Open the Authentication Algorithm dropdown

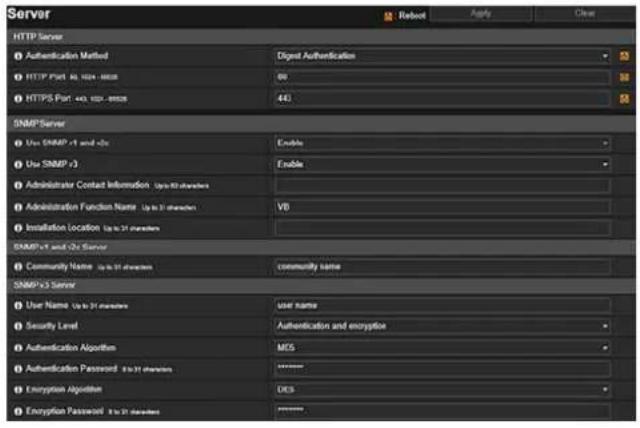(x=442, y=348)
